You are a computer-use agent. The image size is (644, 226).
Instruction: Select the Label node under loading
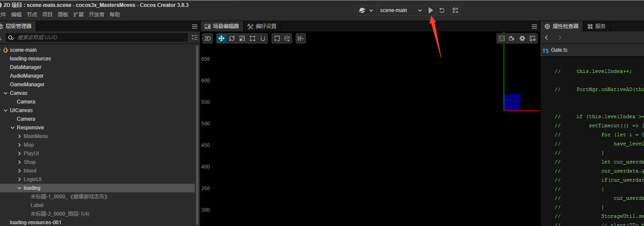[37, 205]
